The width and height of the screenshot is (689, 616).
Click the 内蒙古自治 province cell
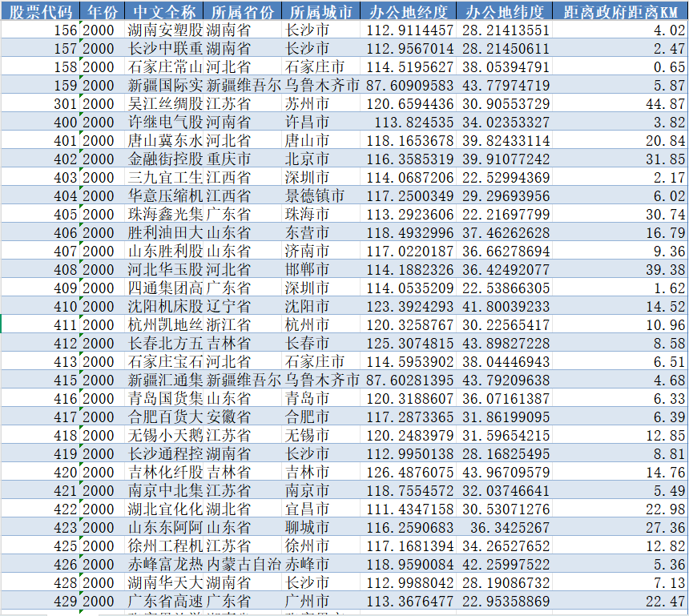point(244,564)
